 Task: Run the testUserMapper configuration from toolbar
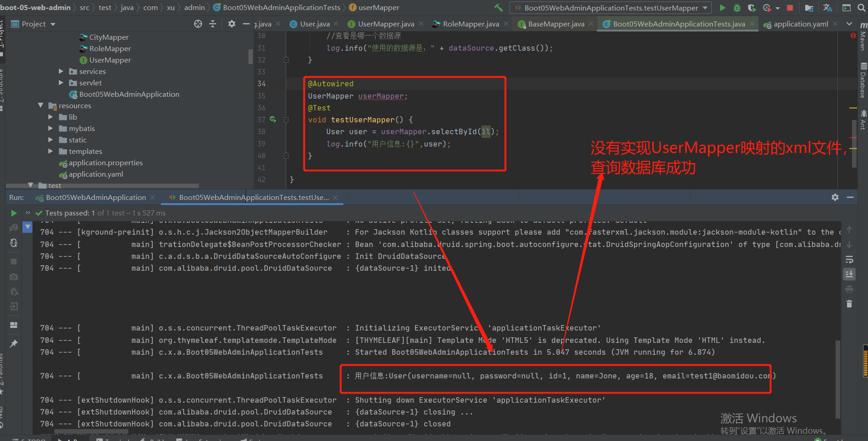[722, 8]
